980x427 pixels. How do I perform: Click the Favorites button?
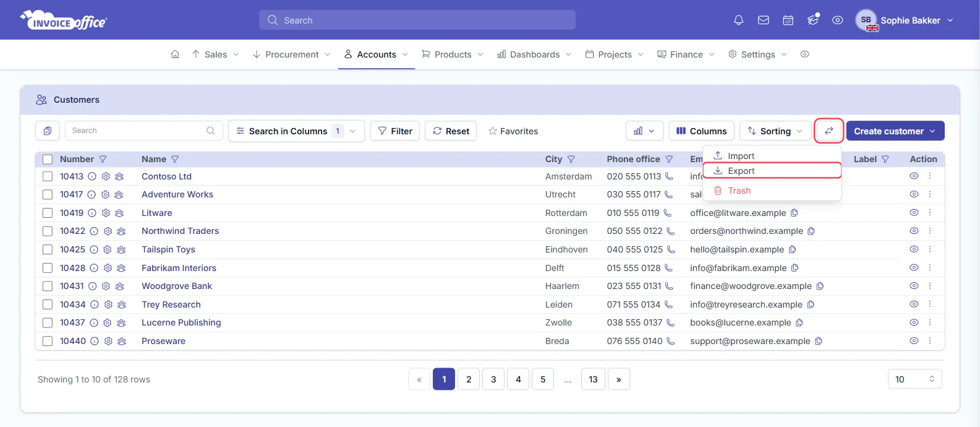tap(513, 131)
